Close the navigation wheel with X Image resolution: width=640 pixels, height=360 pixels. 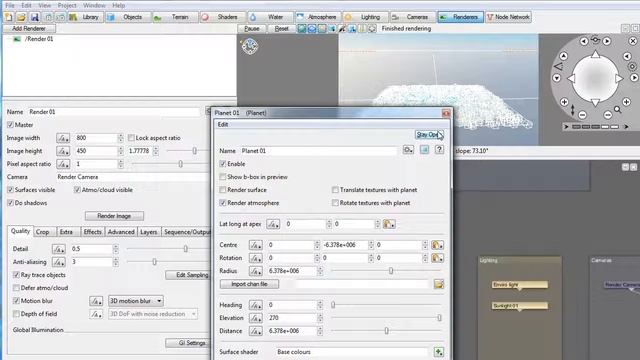633,41
